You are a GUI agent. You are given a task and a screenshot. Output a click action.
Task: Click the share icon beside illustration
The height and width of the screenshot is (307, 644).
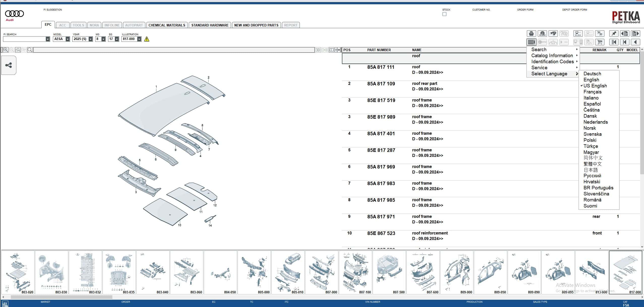9,65
